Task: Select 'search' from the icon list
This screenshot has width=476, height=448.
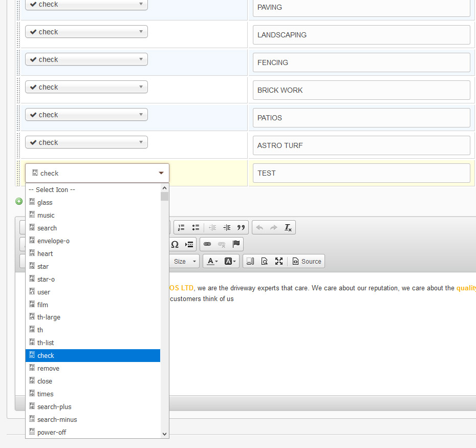Action: coord(93,228)
